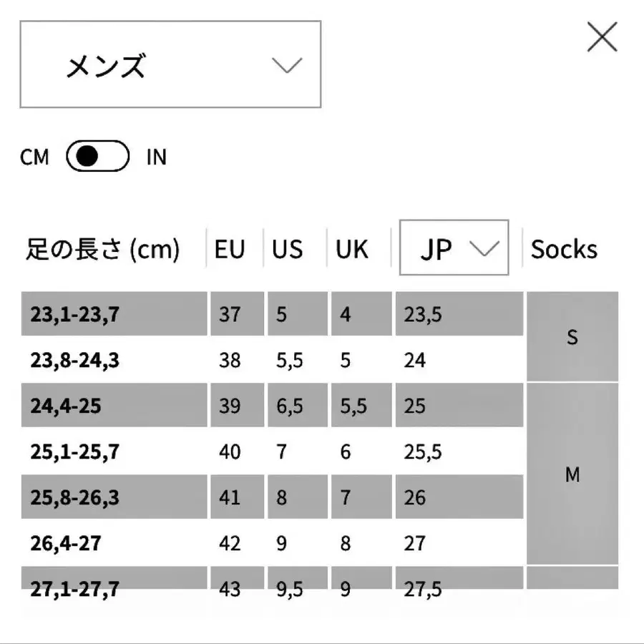Select the 25,1-25,7 foot length row
Screen dimensions: 644x644
pyautogui.click(x=74, y=452)
